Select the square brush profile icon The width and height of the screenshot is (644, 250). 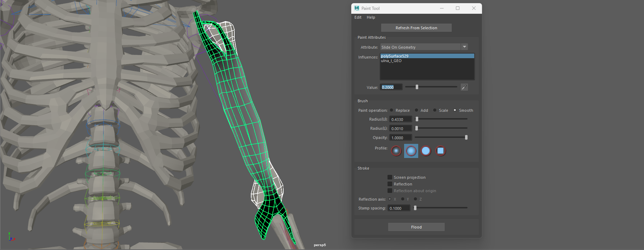440,151
